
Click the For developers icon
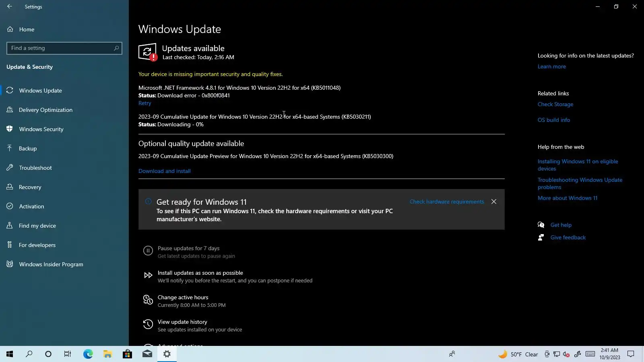10,245
